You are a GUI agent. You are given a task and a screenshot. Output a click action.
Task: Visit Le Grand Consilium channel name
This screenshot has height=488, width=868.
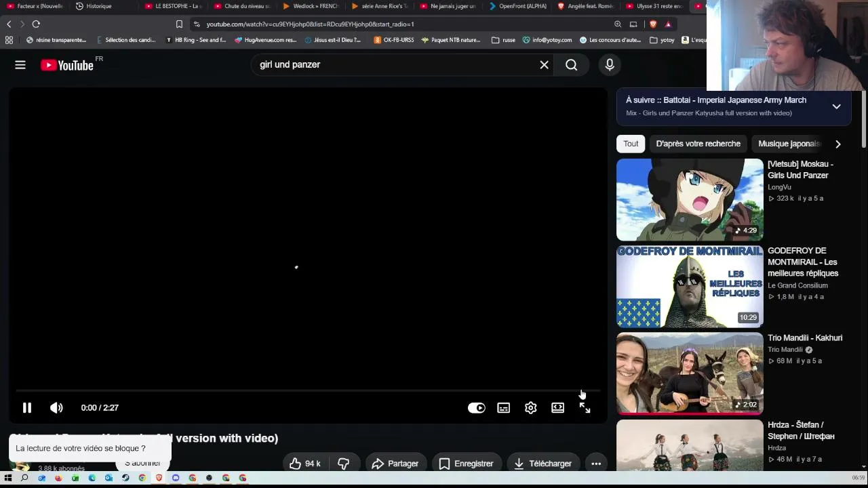(x=797, y=285)
